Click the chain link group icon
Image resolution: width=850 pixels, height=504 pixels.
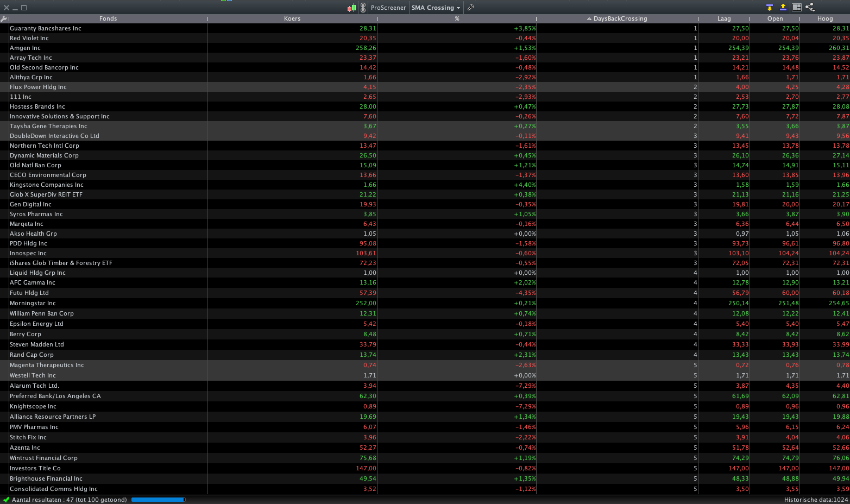tap(363, 8)
